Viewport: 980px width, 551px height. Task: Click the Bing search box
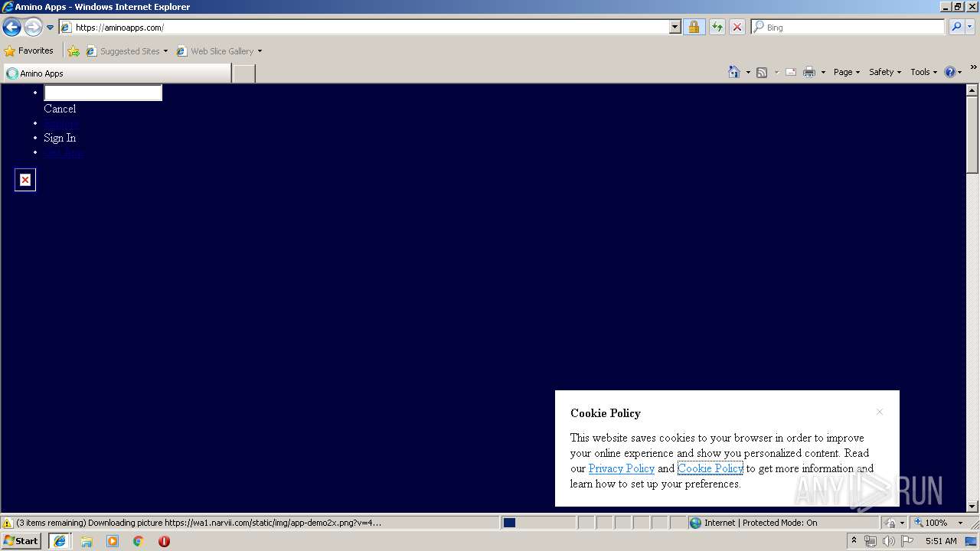tap(848, 28)
